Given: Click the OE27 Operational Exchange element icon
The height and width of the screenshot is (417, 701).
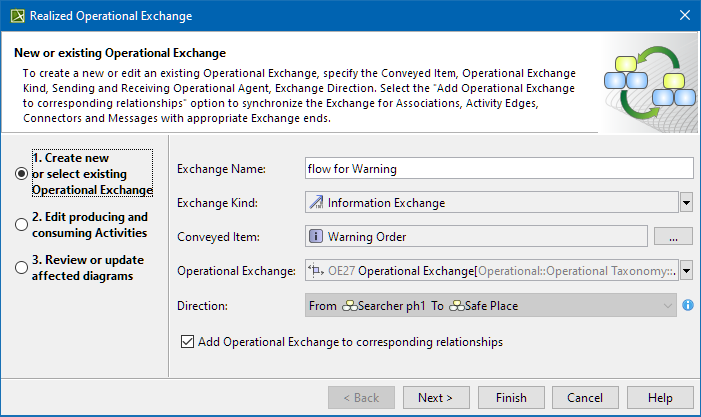Looking at the screenshot, I should (x=317, y=271).
